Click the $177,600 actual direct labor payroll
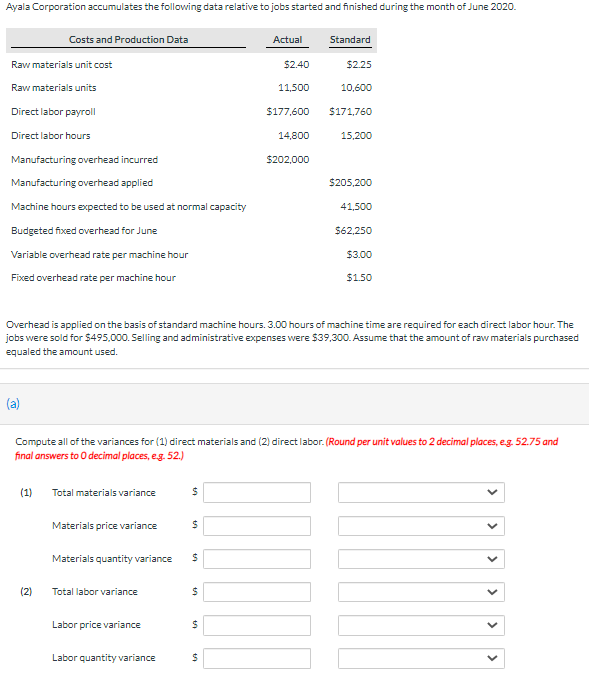The height and width of the screenshot is (681, 589). coord(288,112)
